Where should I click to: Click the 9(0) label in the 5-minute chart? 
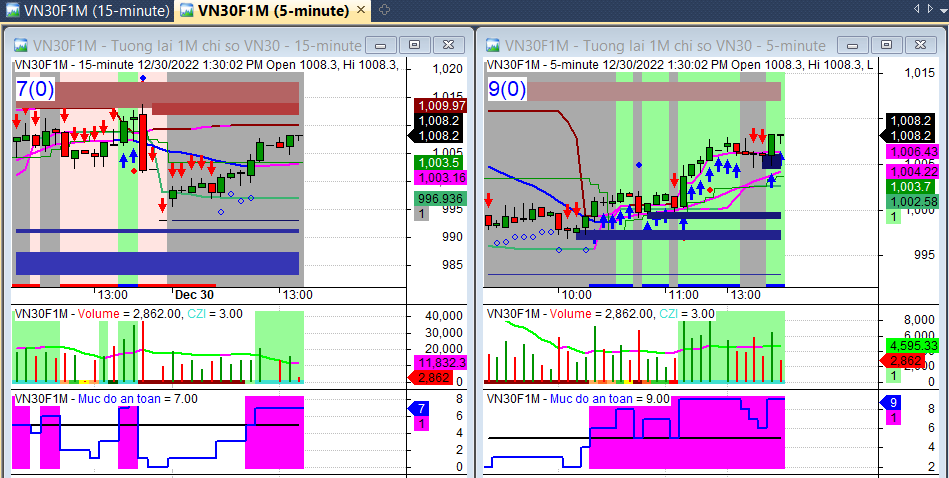pos(507,90)
